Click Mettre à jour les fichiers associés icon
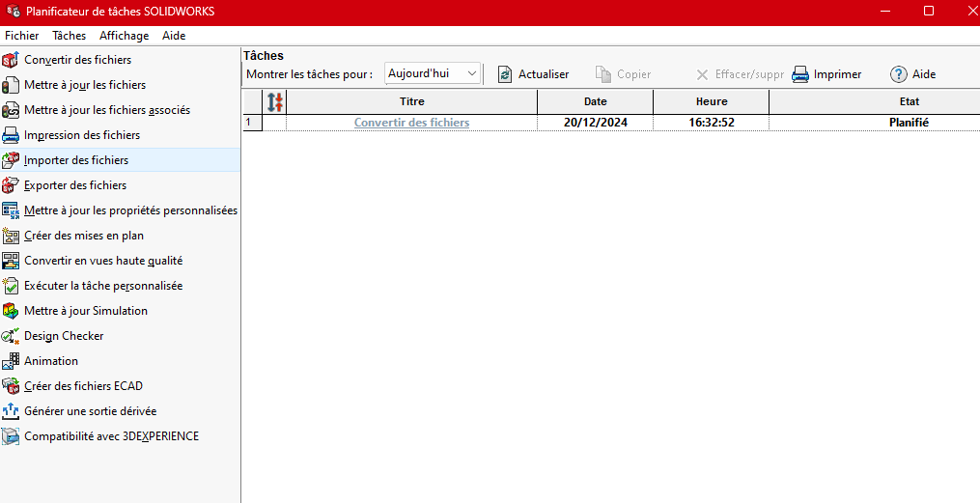The width and height of the screenshot is (980, 503). [x=10, y=110]
